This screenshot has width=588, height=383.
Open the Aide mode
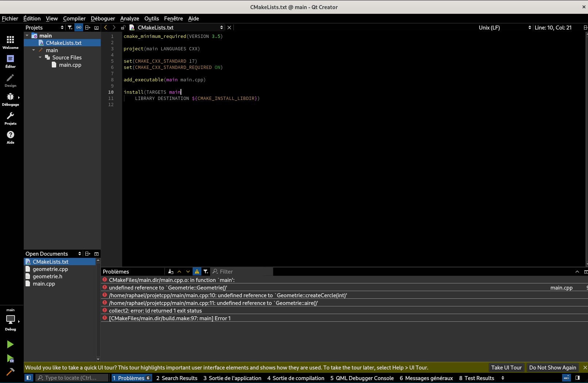coord(10,137)
